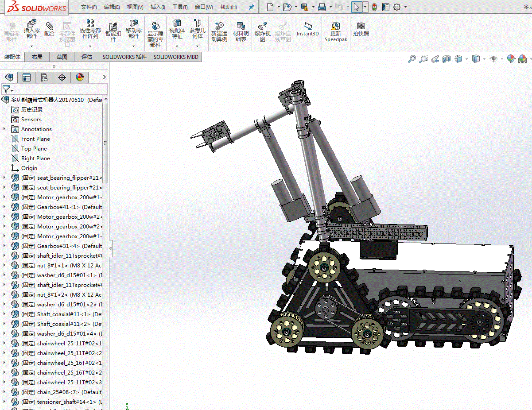The width and height of the screenshot is (532, 410).
Task: Select Front Plane in feature tree
Action: 35,139
